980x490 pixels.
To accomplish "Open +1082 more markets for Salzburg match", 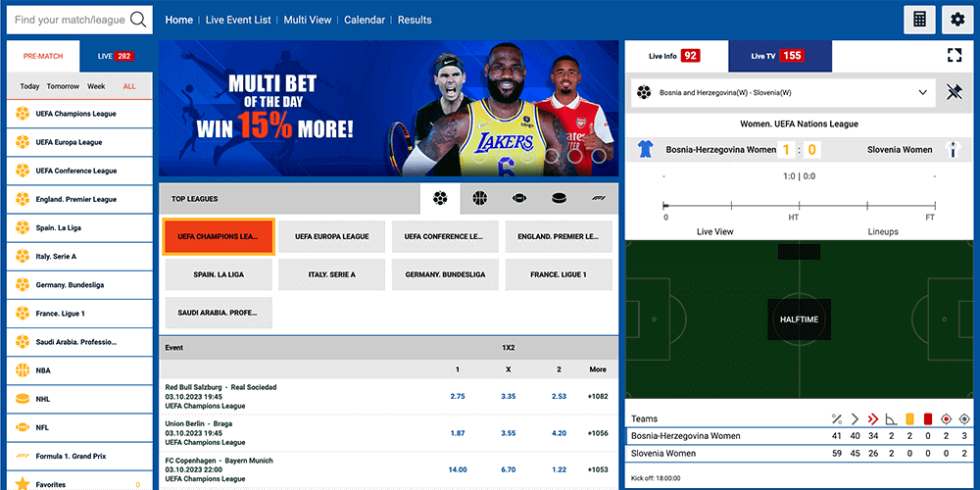I will tap(598, 396).
